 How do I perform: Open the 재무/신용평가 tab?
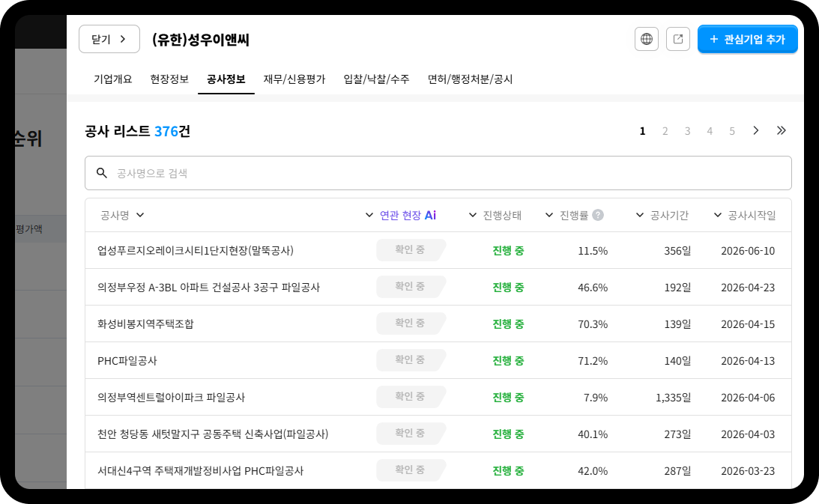(294, 79)
